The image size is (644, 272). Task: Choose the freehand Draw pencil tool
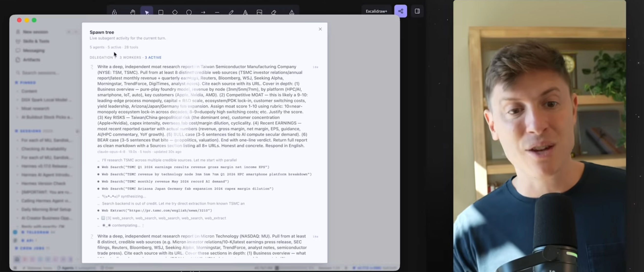pos(231,12)
